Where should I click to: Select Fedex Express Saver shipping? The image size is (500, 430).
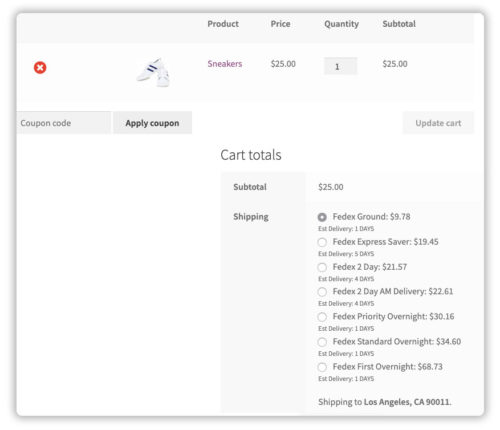pos(322,242)
